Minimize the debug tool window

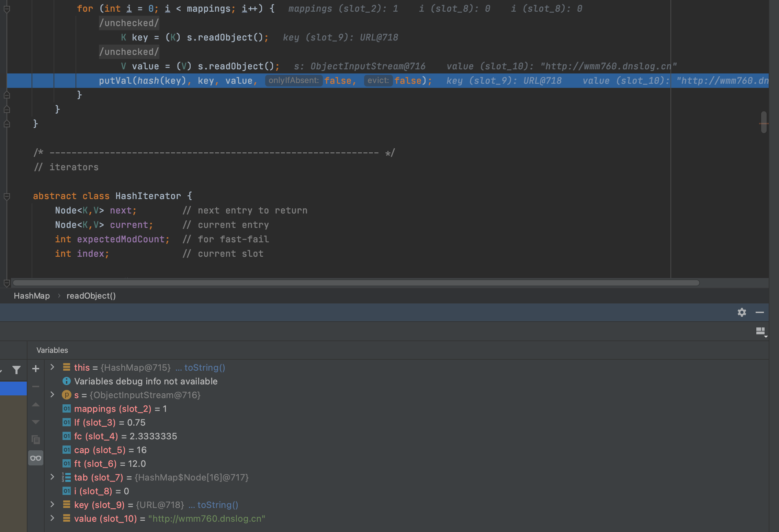(759, 312)
